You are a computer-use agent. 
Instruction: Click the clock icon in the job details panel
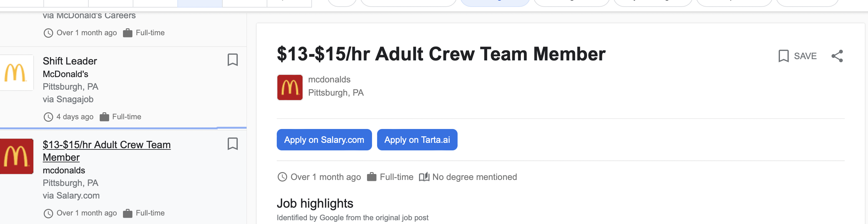click(282, 177)
